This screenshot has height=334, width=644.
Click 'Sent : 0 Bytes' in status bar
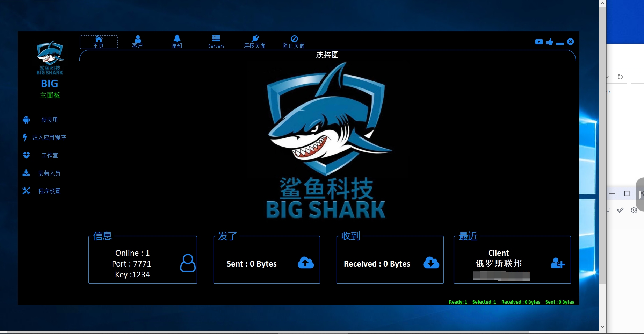click(560, 302)
